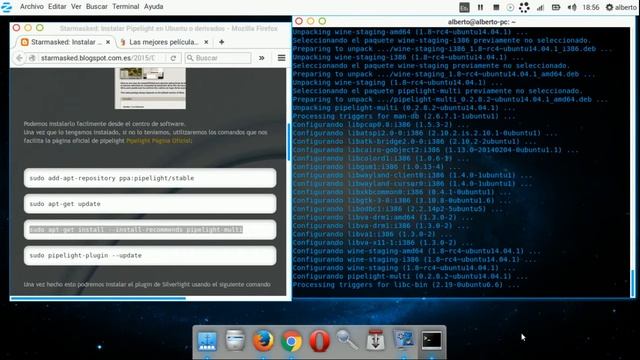Click 'Processing triggers for libc-bin' terminal line
The height and width of the screenshot is (360, 640).
coord(406,284)
